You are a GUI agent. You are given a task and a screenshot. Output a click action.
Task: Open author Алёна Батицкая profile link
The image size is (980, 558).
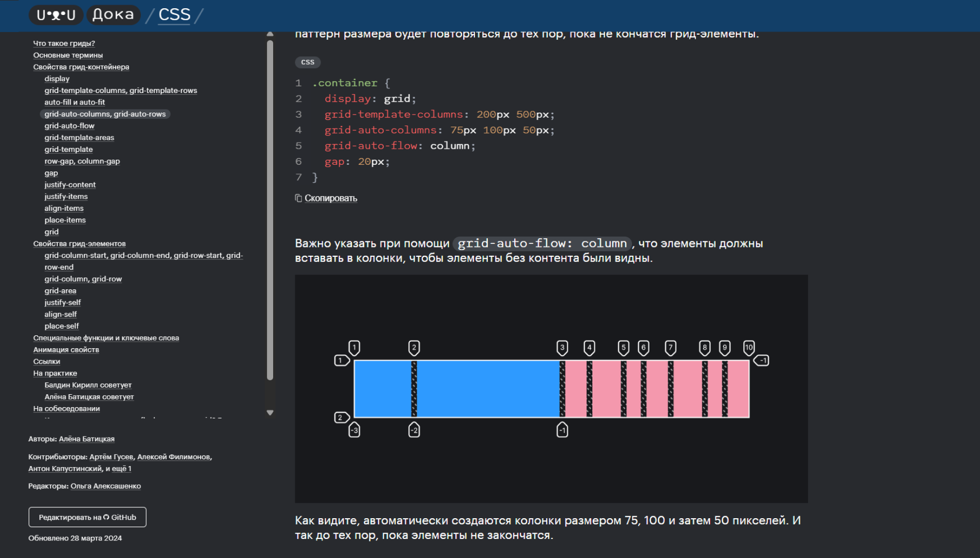(x=87, y=439)
